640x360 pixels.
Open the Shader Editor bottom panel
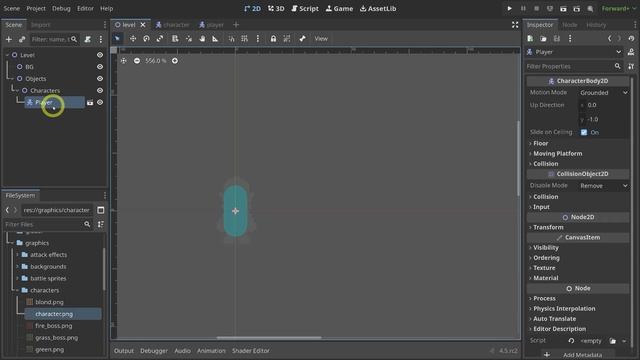(251, 351)
